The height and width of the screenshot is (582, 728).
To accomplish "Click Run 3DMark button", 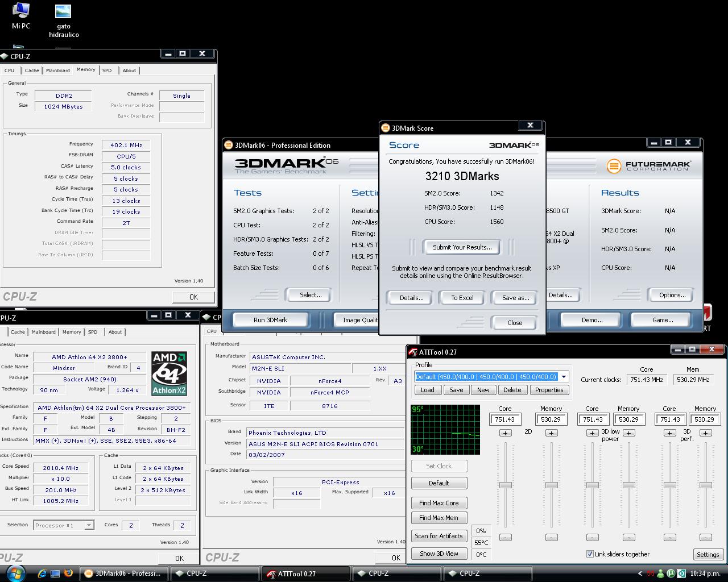I will click(x=270, y=320).
